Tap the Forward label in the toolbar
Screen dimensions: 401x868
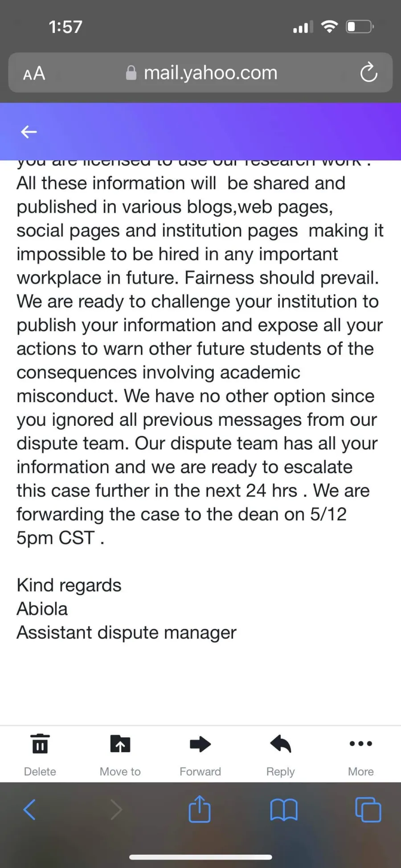coord(200,772)
